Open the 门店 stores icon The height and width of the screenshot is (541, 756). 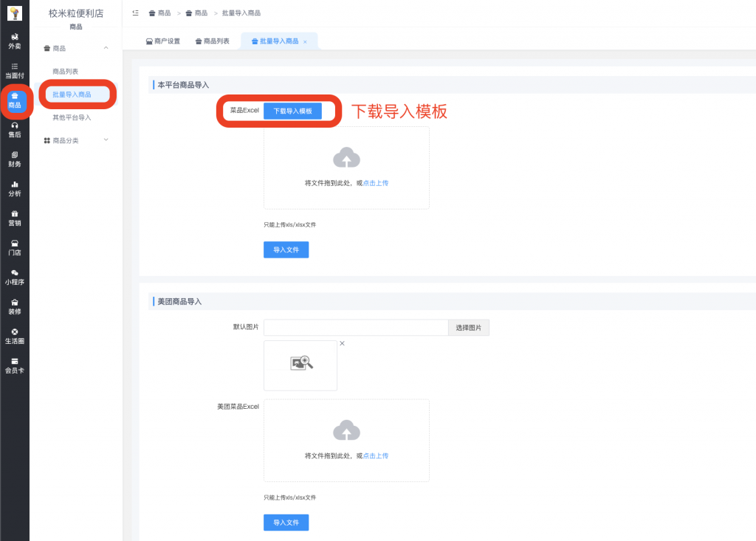[15, 247]
